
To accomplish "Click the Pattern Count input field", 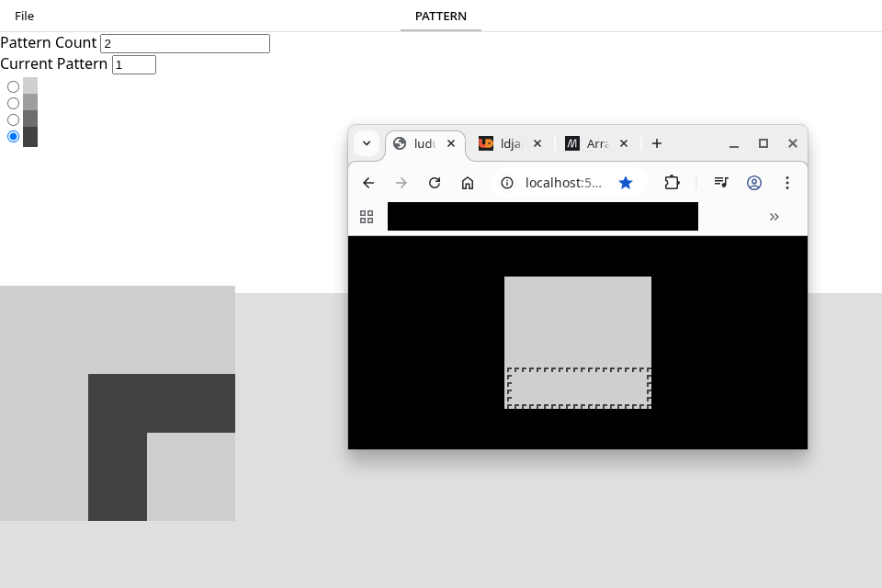I will (x=185, y=43).
